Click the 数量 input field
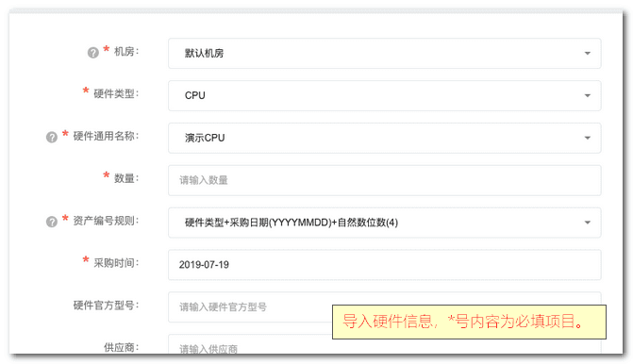The height and width of the screenshot is (364, 633). click(384, 180)
